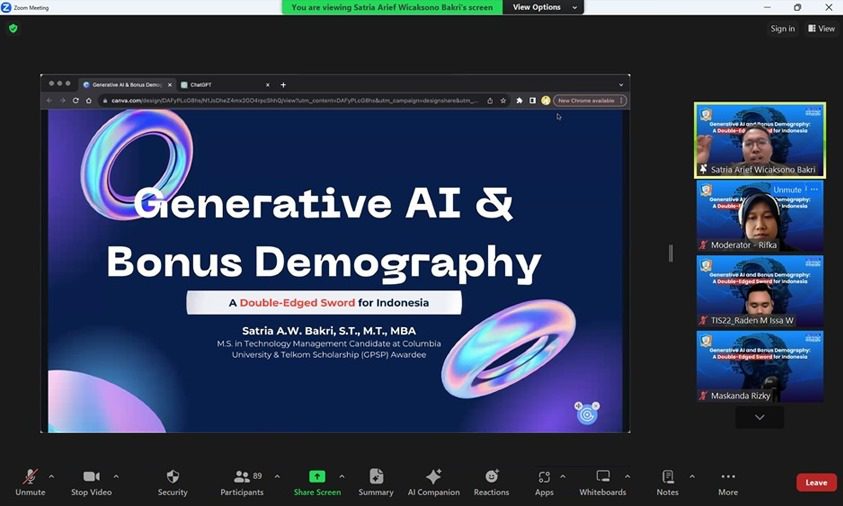Expand the arrow beside Whiteboards

627,476
